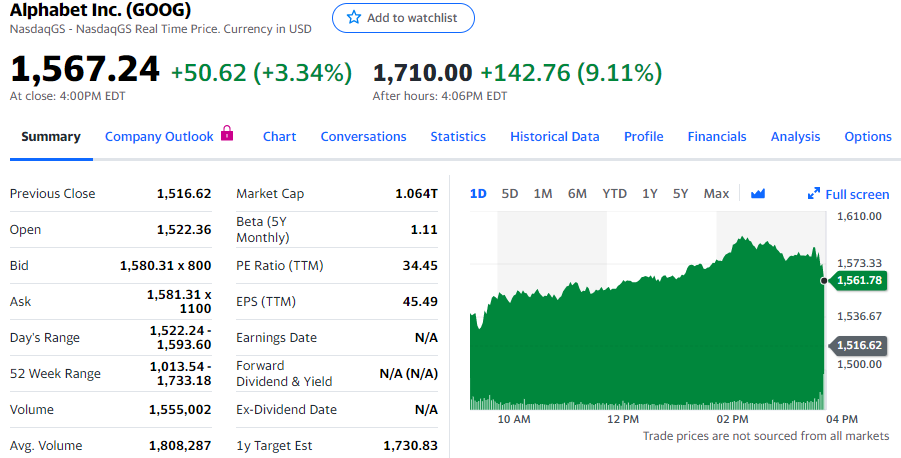Click the 12 PM axis label
The width and height of the screenshot is (901, 458).
[623, 419]
